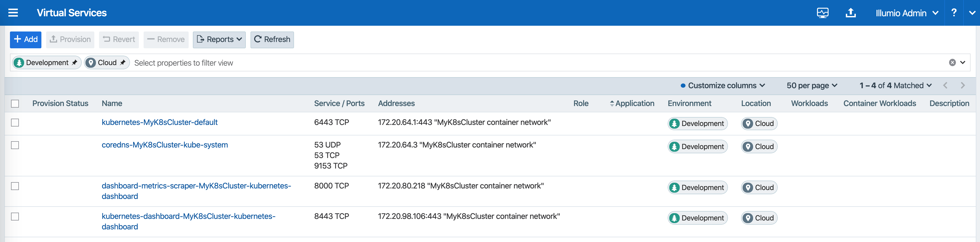Click the pin icon on the Development filter
The image size is (980, 242).
coord(75,62)
